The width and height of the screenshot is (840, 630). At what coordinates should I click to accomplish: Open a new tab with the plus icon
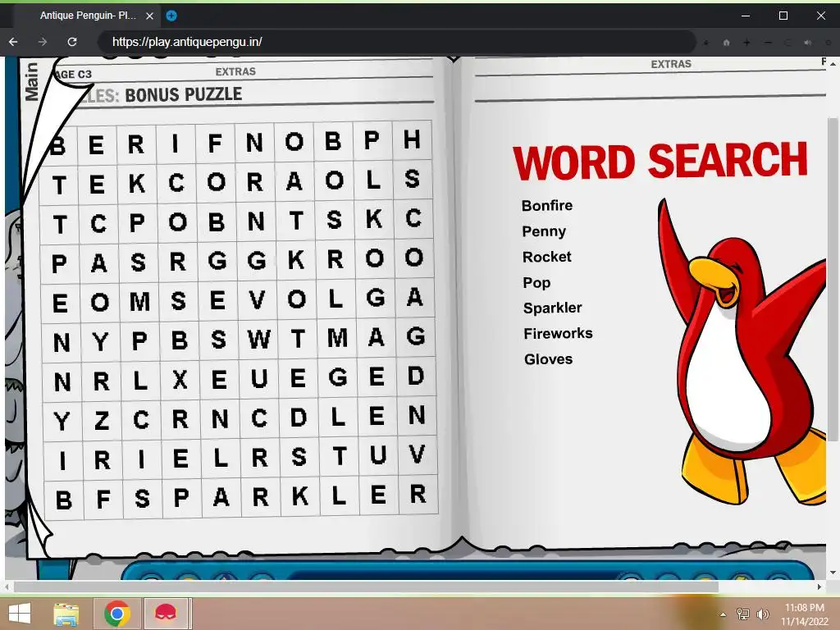pos(171,16)
